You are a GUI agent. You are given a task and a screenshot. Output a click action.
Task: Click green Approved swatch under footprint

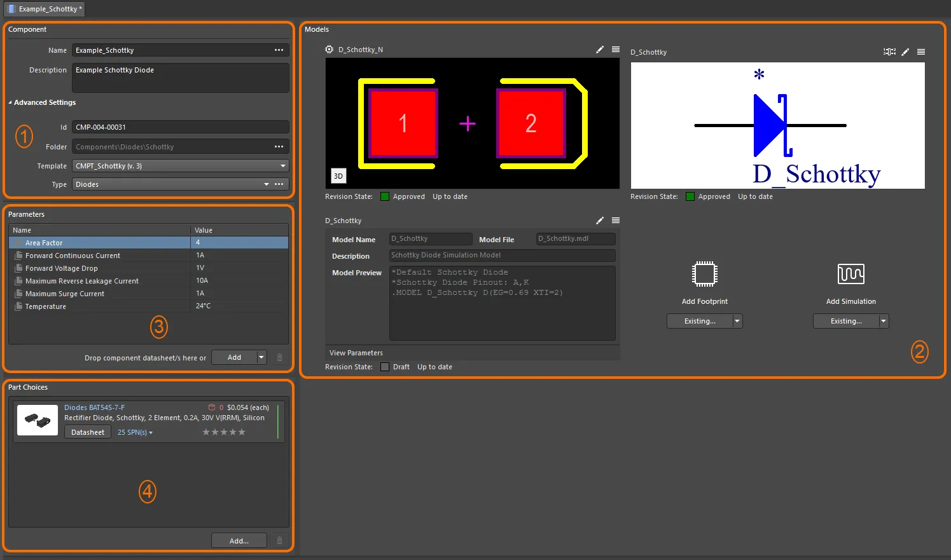click(384, 196)
